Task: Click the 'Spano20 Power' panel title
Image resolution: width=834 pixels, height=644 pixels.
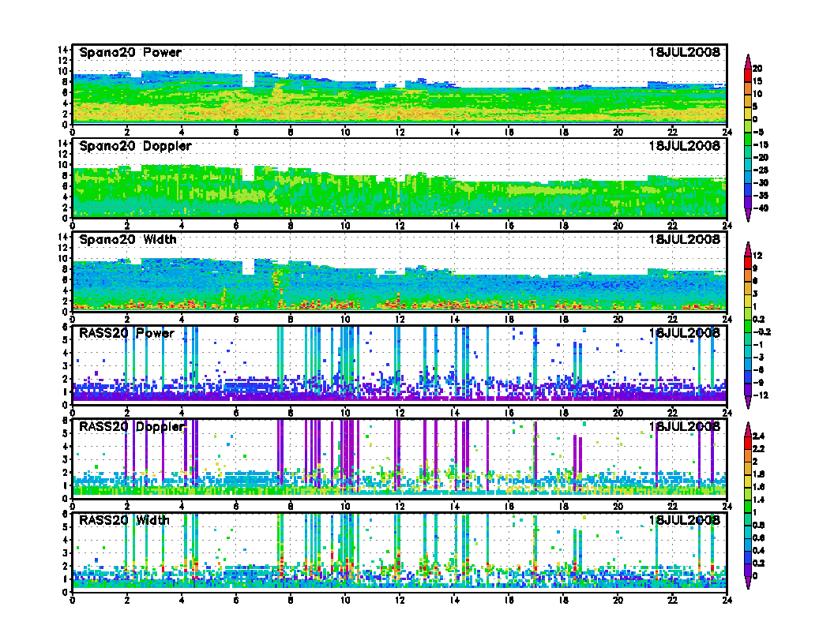Action: click(x=130, y=53)
